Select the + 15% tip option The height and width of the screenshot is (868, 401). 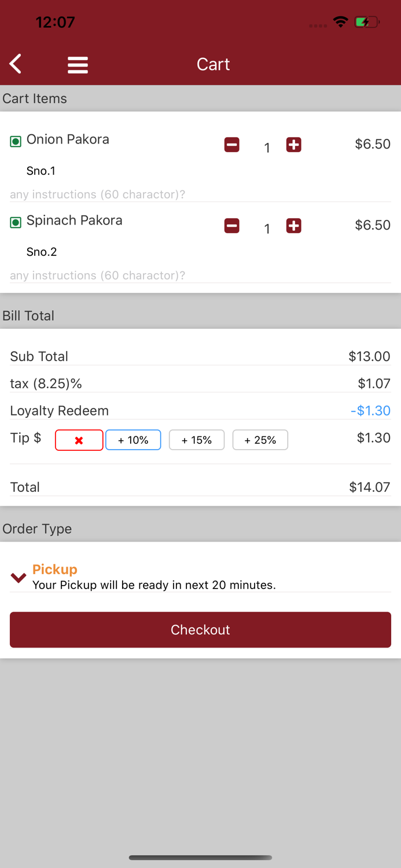tap(197, 440)
